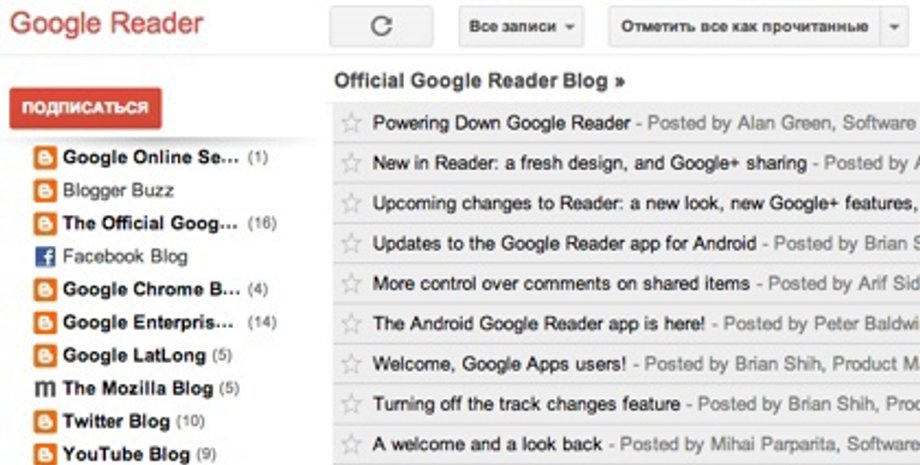Click Отметить все как прочитанные button
Viewport: 920px width, 465px height.
coord(744,27)
